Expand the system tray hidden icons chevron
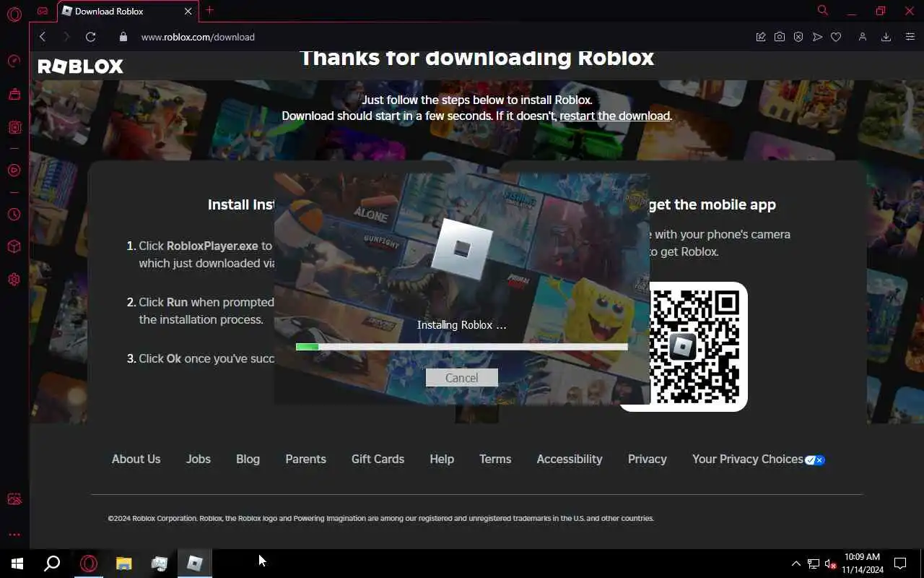924x578 pixels. [x=796, y=564]
